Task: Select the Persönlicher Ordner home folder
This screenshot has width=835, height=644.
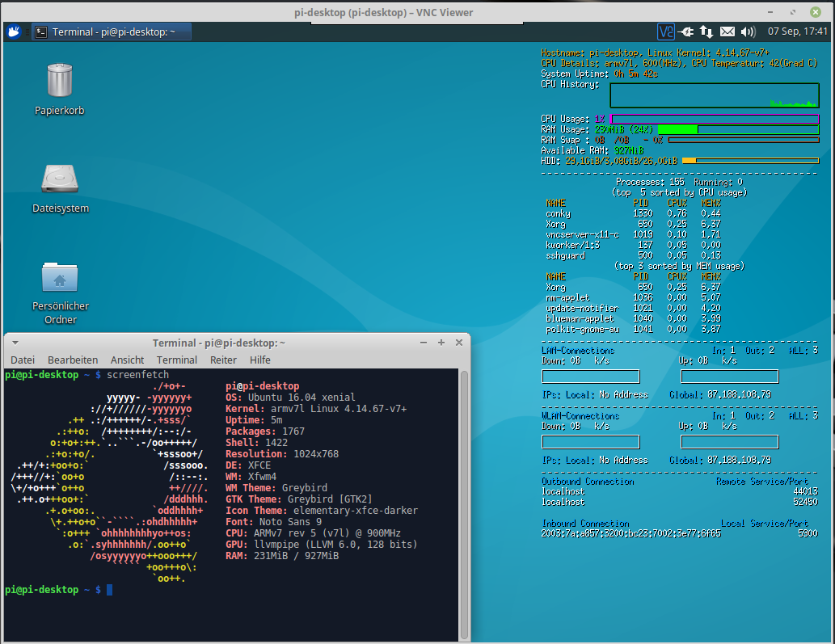Action: [60, 277]
